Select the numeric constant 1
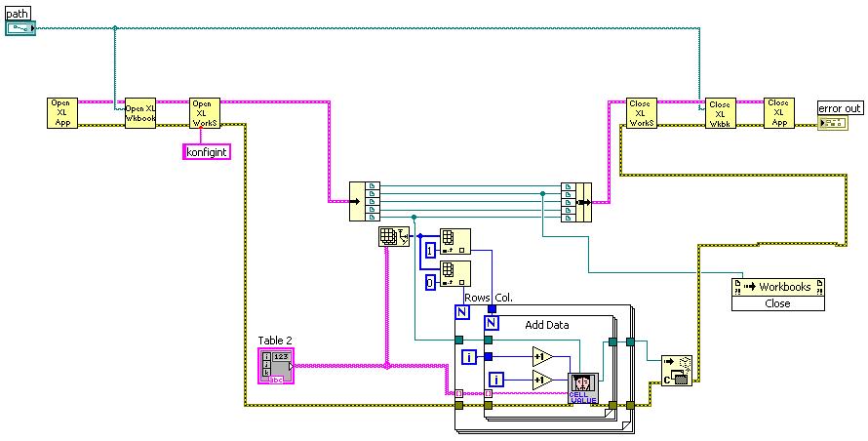 (x=431, y=252)
